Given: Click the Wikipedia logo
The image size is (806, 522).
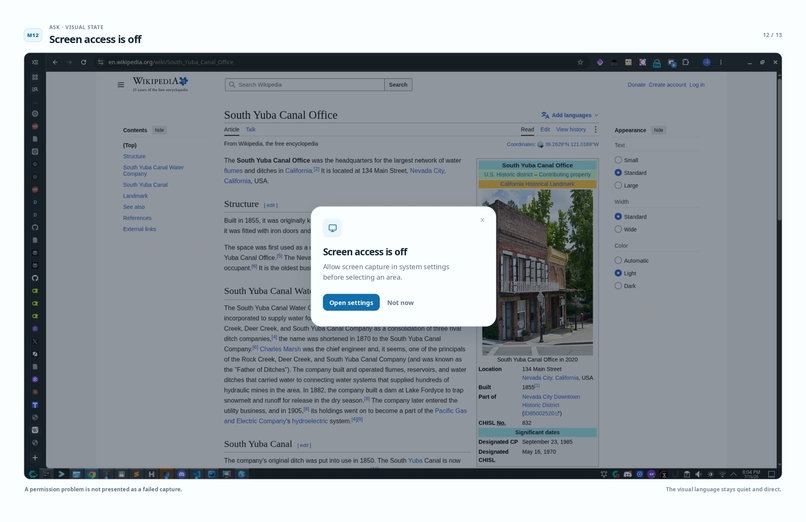Looking at the screenshot, I should (x=160, y=84).
